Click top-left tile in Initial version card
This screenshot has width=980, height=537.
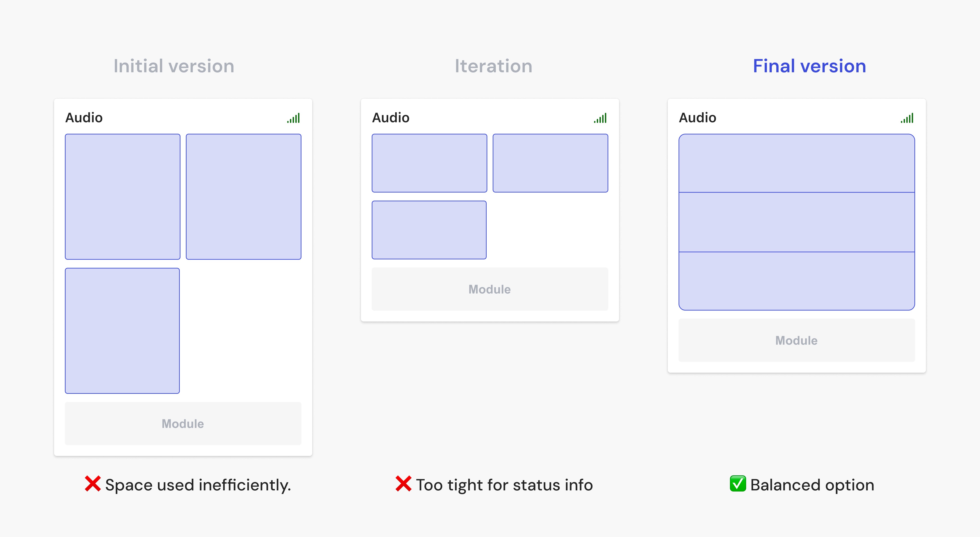click(x=123, y=197)
